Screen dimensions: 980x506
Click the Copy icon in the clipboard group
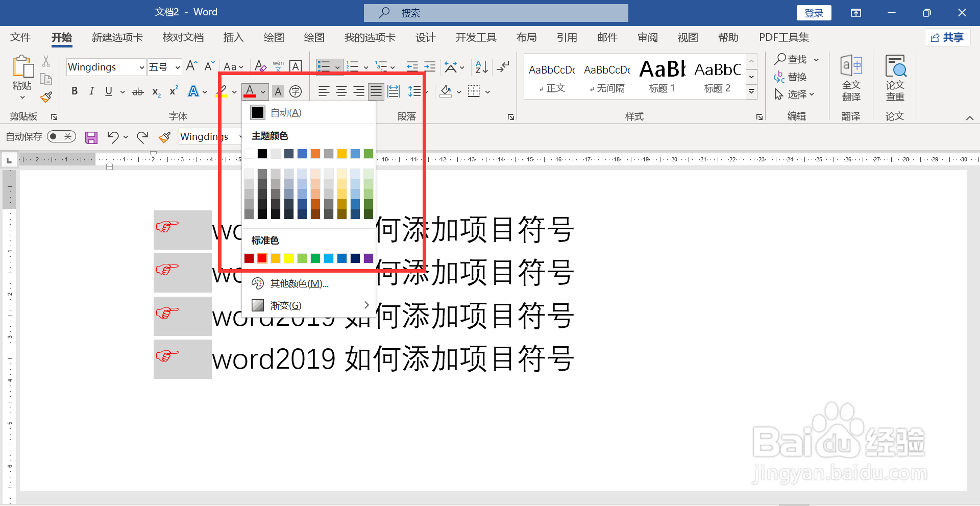coord(46,79)
